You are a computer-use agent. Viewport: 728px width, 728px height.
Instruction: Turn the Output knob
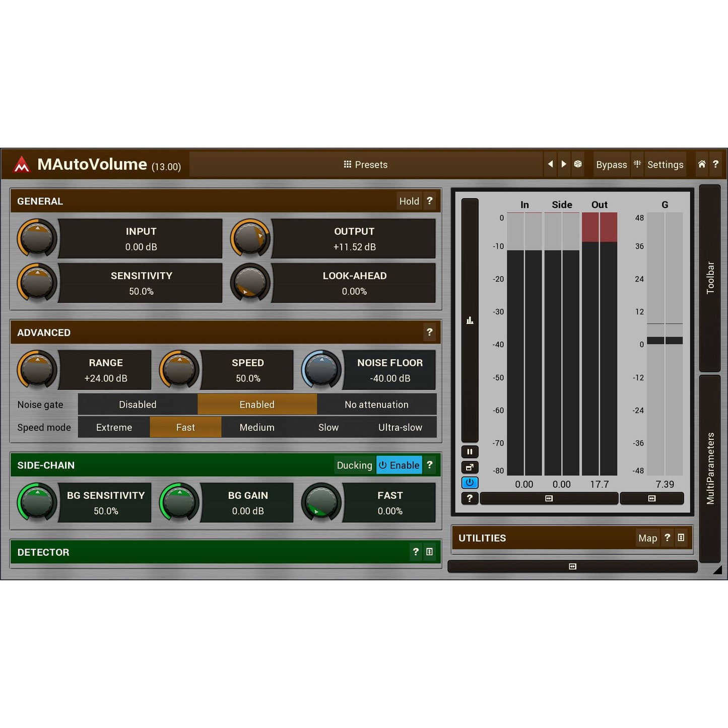point(250,238)
